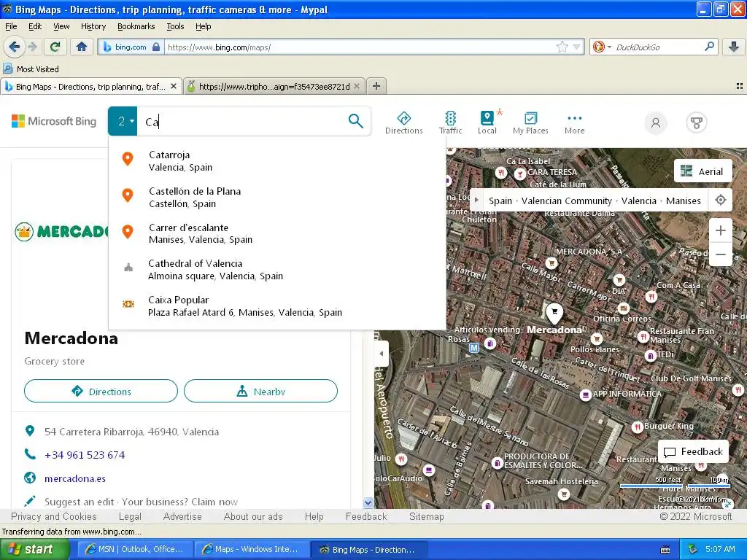Open the mercadona.es website link
This screenshot has height=560, width=747.
75,478
